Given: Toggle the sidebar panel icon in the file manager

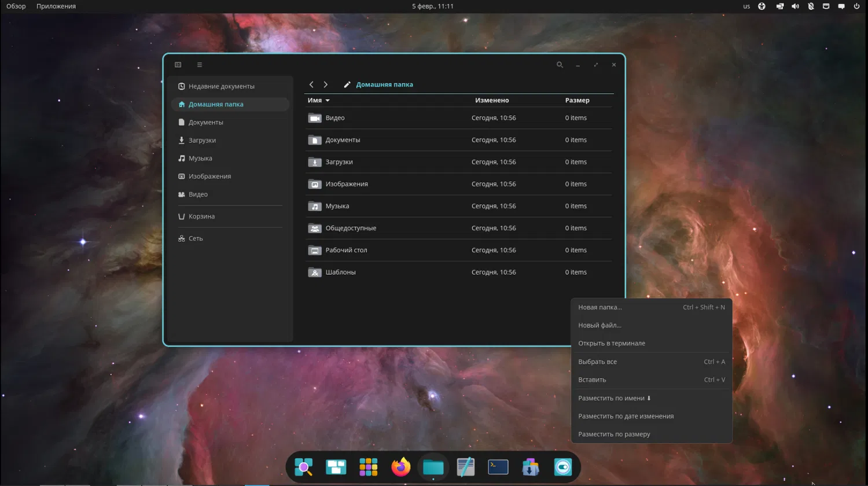Looking at the screenshot, I should (178, 65).
